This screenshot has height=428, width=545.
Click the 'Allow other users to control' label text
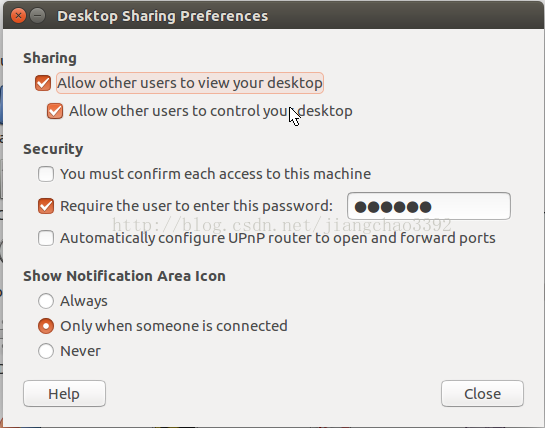pos(211,111)
